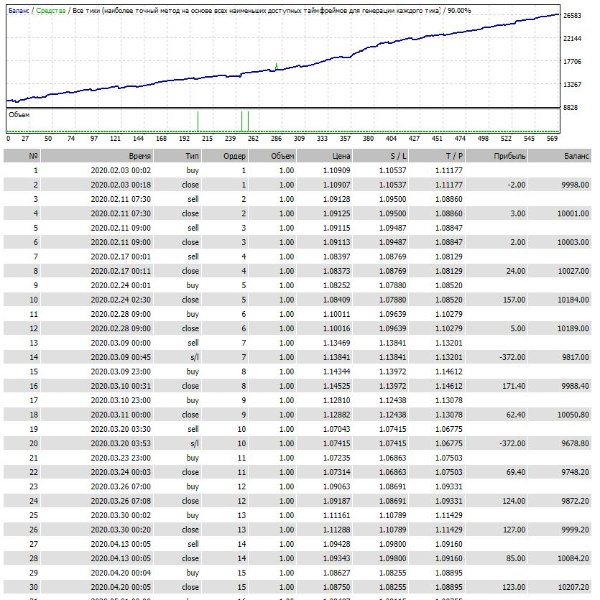
Task: Click the 26583 axis value on chart
Action: click(572, 15)
